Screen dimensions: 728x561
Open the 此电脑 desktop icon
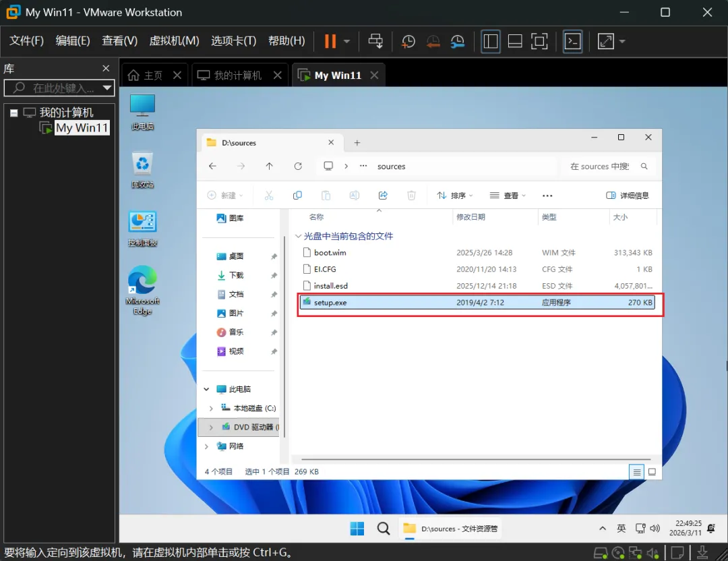tap(142, 112)
